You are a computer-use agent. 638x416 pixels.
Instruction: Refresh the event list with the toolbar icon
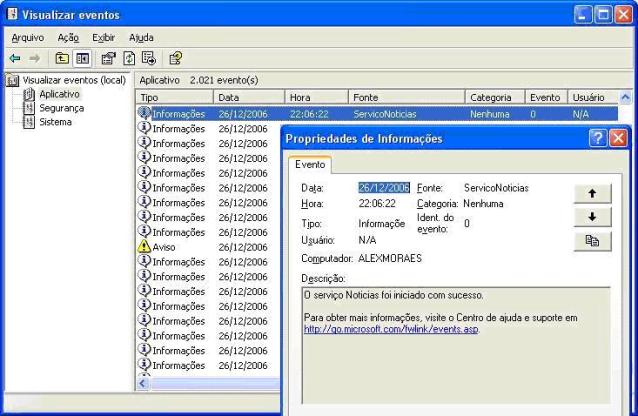(129, 59)
